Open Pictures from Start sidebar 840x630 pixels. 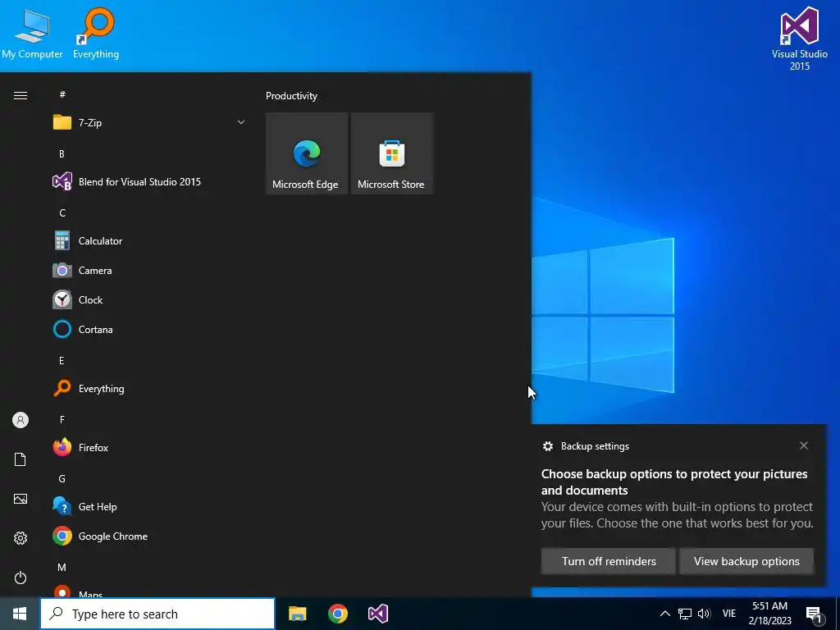pyautogui.click(x=21, y=499)
